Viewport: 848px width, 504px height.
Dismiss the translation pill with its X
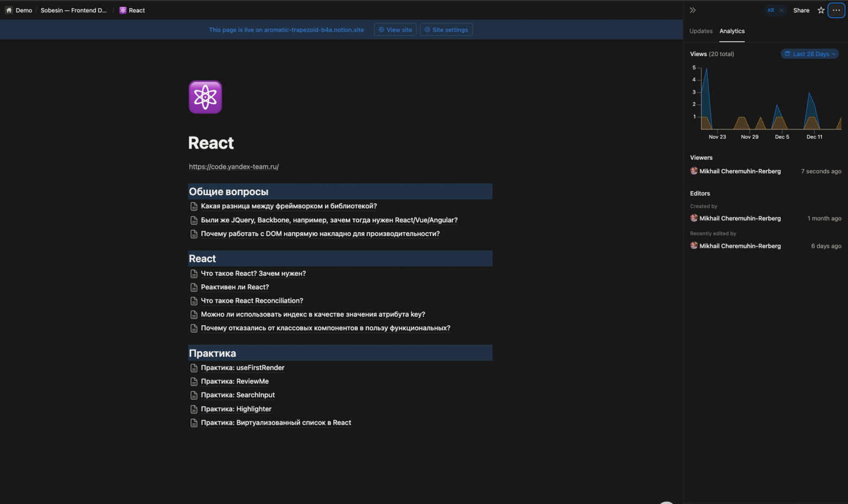782,10
